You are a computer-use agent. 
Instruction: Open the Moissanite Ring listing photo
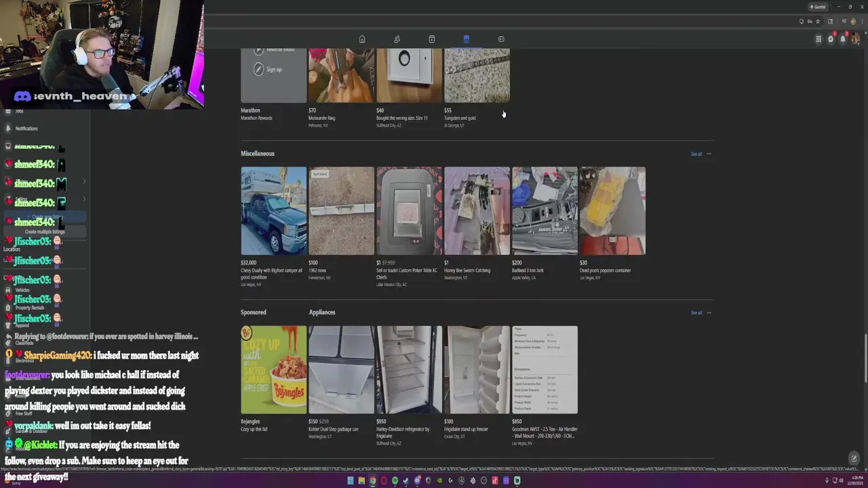(341, 75)
